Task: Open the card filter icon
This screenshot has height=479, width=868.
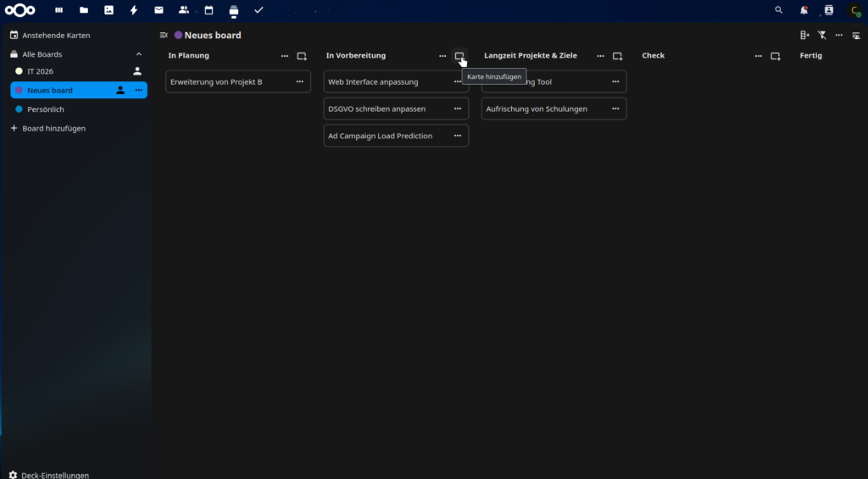Action: point(821,36)
